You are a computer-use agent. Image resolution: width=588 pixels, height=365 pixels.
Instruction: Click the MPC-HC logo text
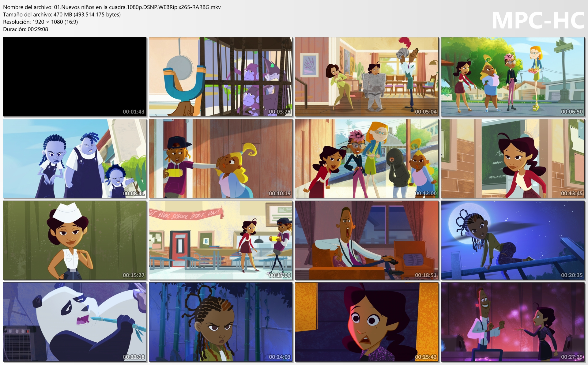point(538,21)
